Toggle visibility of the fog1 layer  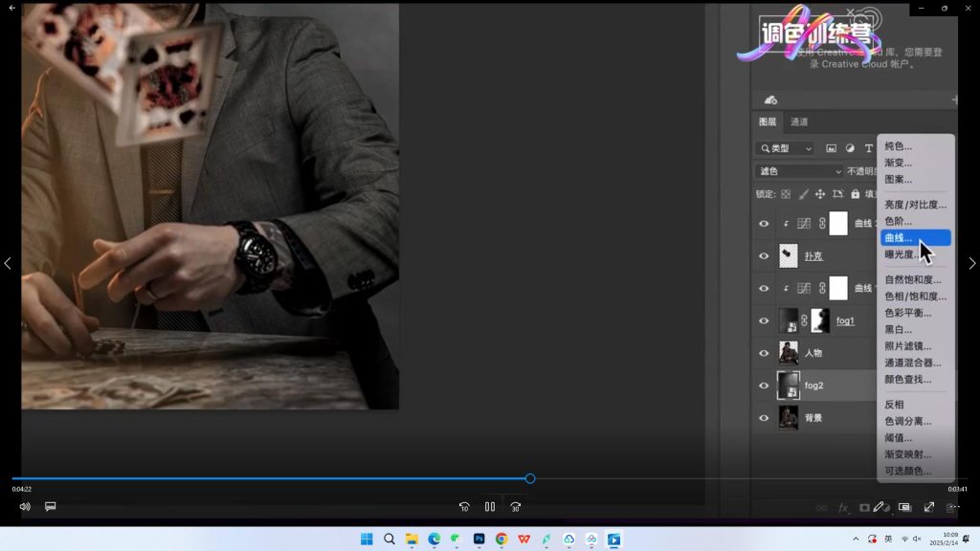[764, 321]
